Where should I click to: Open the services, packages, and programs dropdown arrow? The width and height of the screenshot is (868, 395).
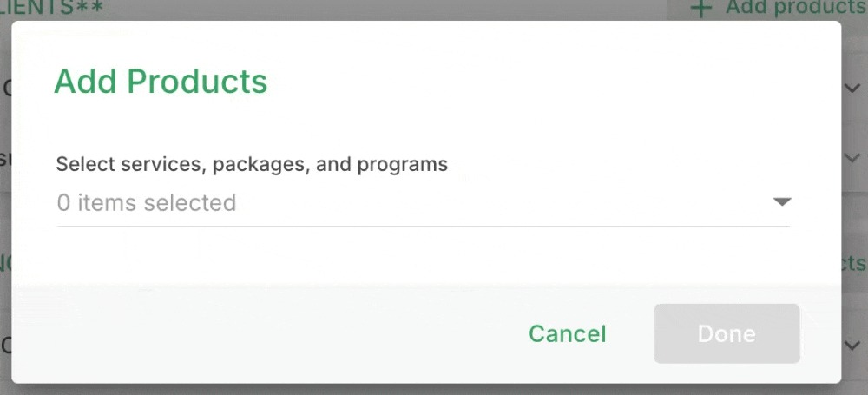[x=781, y=202]
